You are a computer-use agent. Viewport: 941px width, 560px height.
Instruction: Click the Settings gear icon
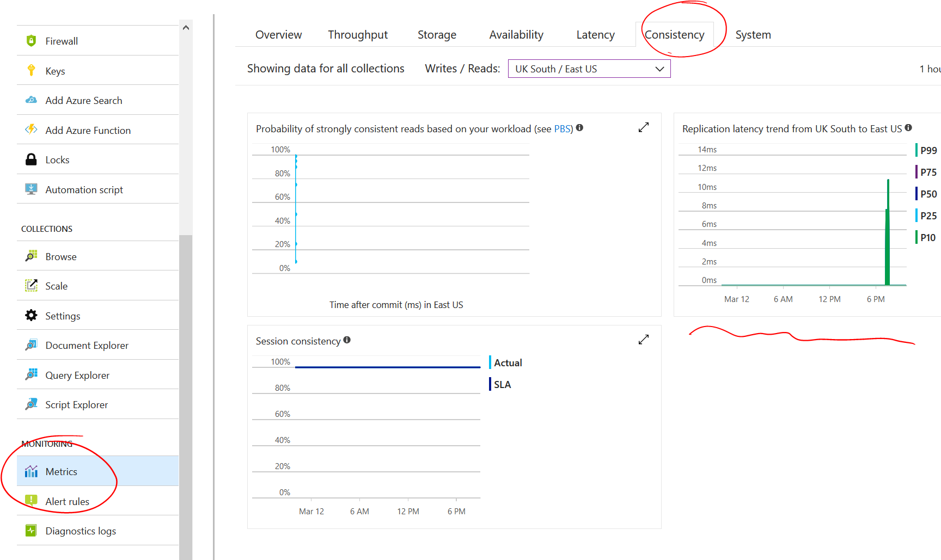coord(31,315)
